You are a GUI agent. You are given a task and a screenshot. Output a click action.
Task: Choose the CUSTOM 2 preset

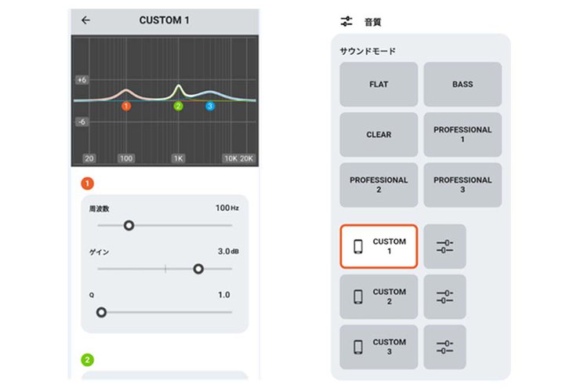coord(379,297)
